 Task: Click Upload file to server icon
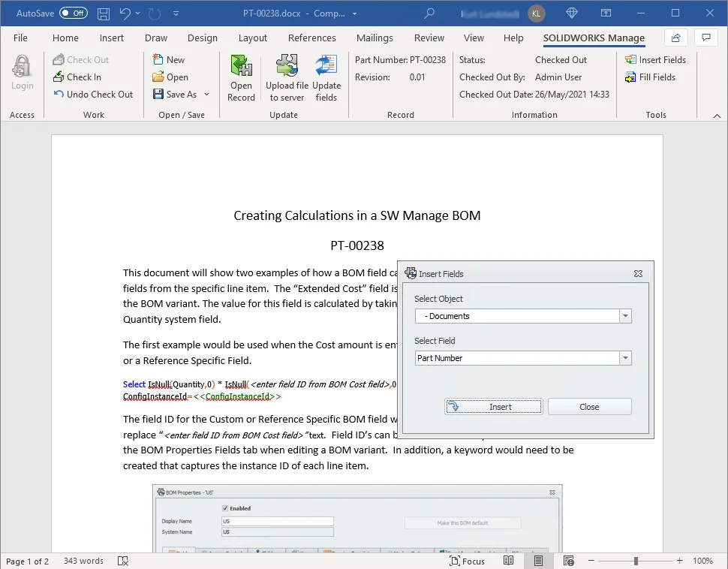click(287, 67)
